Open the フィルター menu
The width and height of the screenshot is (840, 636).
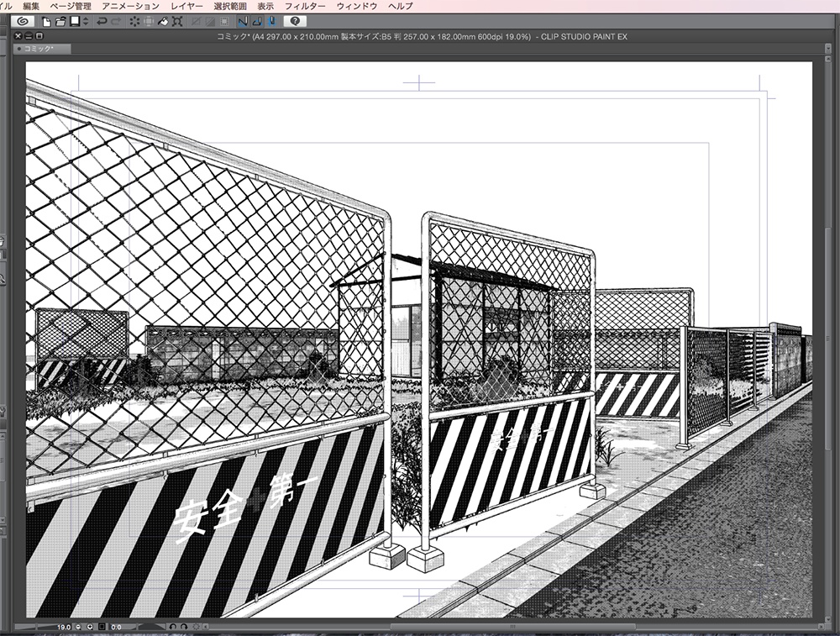tap(304, 6)
